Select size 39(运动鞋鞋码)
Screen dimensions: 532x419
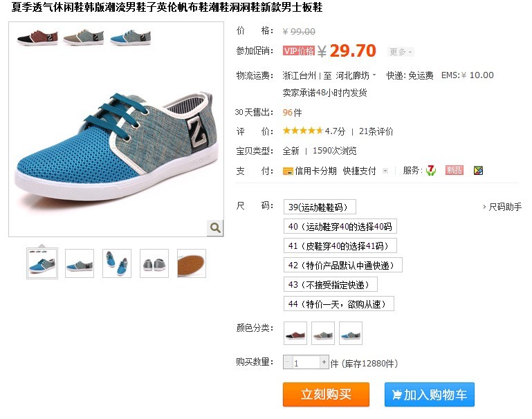coord(320,207)
